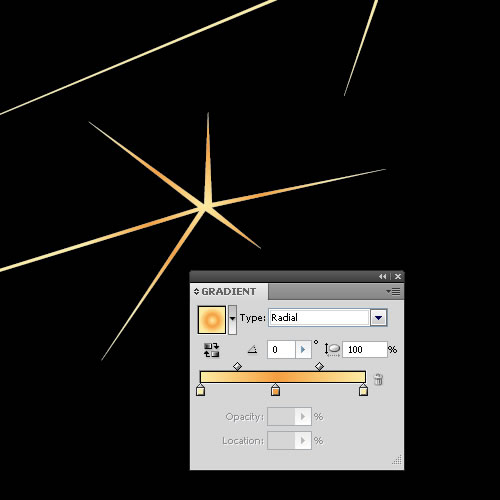
Task: Open the gradient swatch preset dropdown
Action: point(232,319)
